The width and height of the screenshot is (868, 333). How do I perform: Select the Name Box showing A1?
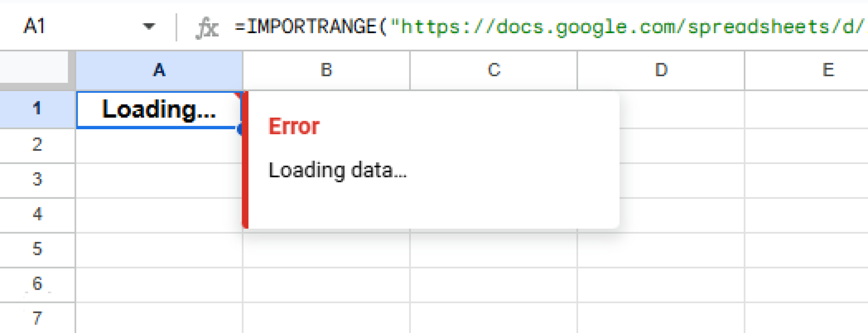(51, 26)
